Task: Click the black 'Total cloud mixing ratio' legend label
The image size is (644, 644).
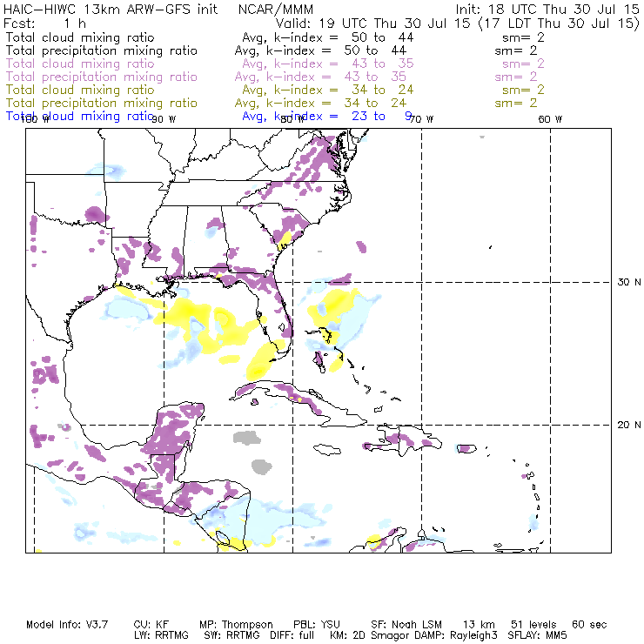Action: [80, 37]
